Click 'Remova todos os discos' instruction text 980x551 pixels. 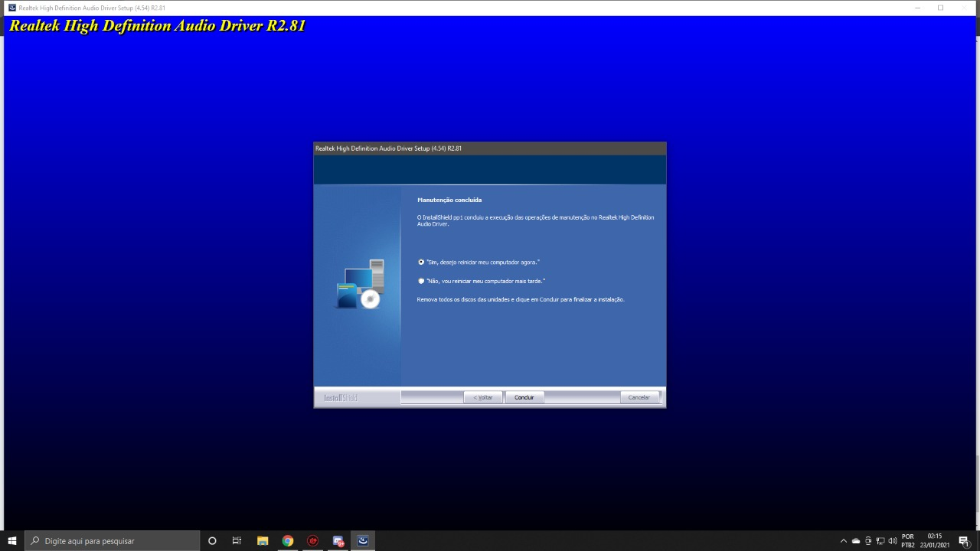click(x=521, y=299)
